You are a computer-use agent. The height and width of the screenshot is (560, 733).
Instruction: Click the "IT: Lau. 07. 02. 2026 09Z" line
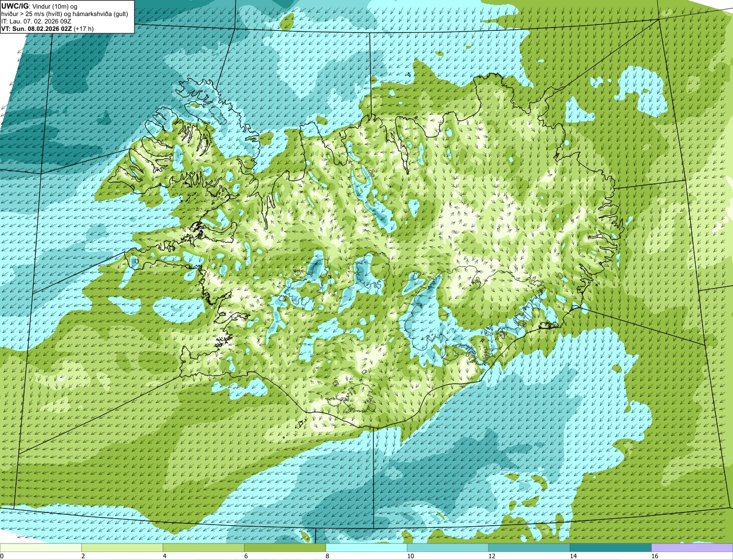tap(36, 21)
